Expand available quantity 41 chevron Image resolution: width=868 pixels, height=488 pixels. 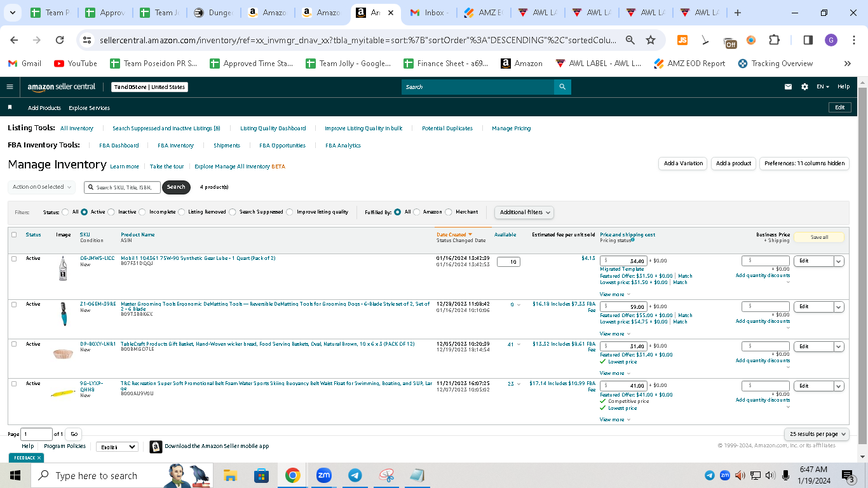(519, 345)
